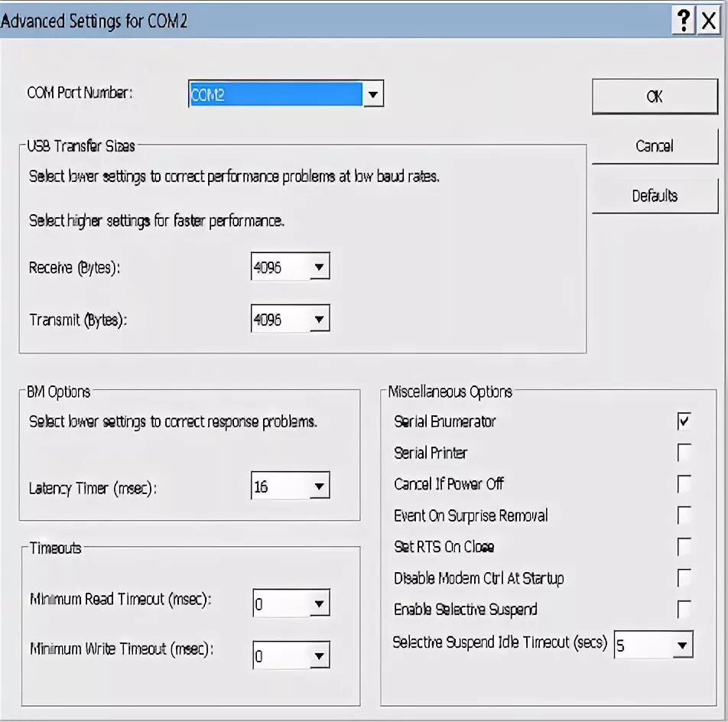Open Minimum Write Timeout dropdown
728x722 pixels.
319,655
